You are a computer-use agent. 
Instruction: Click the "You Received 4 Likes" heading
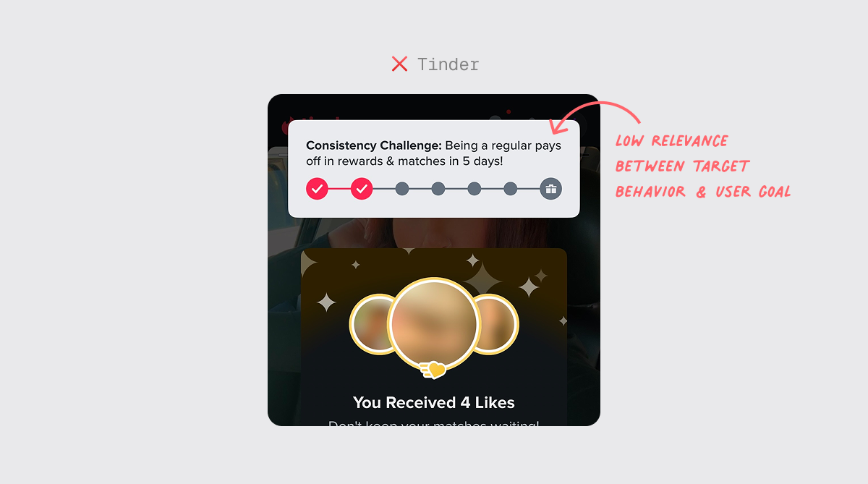click(x=434, y=402)
